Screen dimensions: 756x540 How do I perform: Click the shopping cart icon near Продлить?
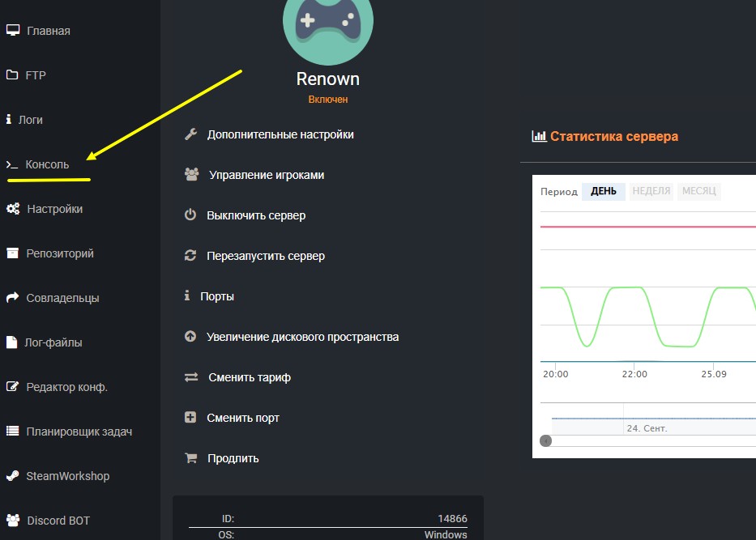190,458
